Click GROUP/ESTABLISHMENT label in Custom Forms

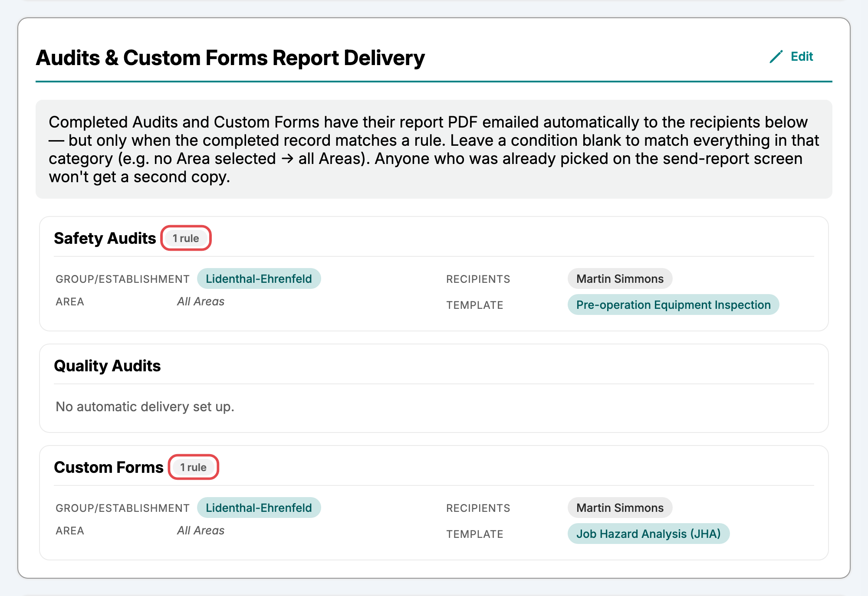[122, 508]
